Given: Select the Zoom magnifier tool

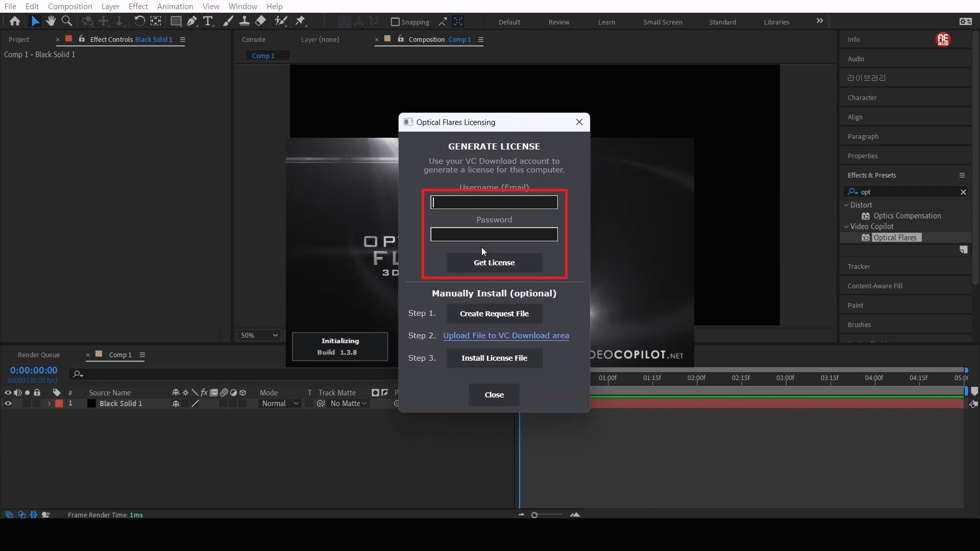Looking at the screenshot, I should coord(66,21).
